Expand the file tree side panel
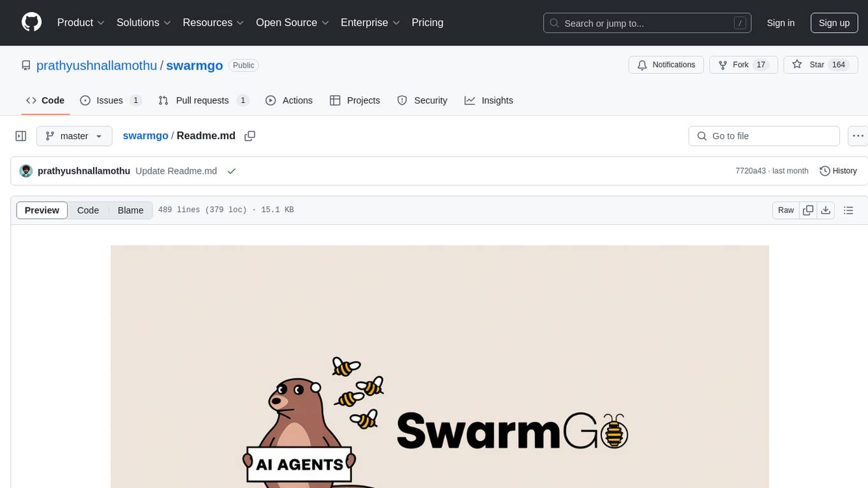868x488 pixels. pos(21,136)
